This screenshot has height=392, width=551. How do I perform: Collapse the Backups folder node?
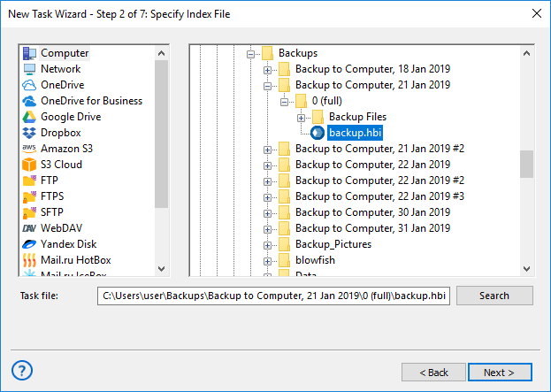[250, 54]
